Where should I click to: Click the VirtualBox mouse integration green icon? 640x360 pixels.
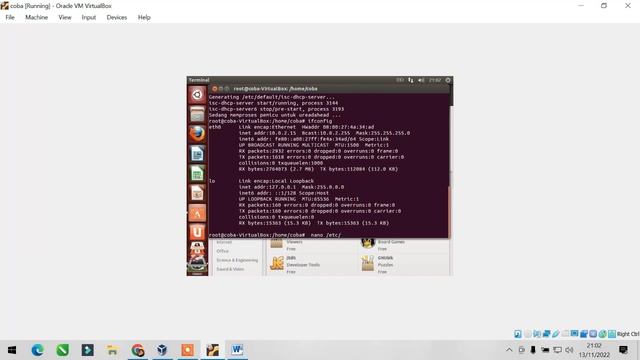click(602, 334)
